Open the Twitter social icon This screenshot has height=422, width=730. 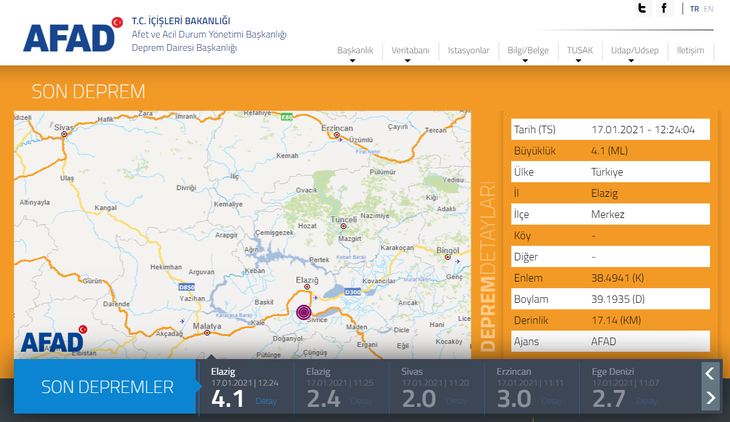coord(642,9)
